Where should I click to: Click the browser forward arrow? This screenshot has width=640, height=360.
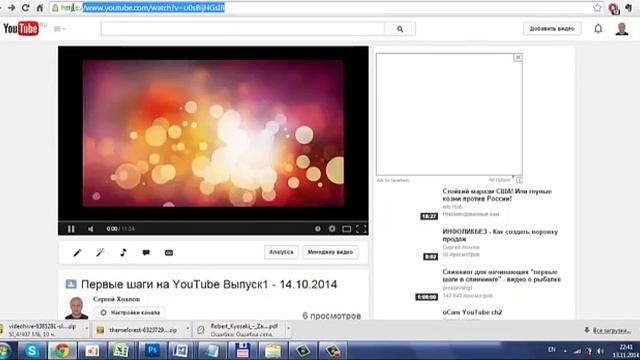11,8
